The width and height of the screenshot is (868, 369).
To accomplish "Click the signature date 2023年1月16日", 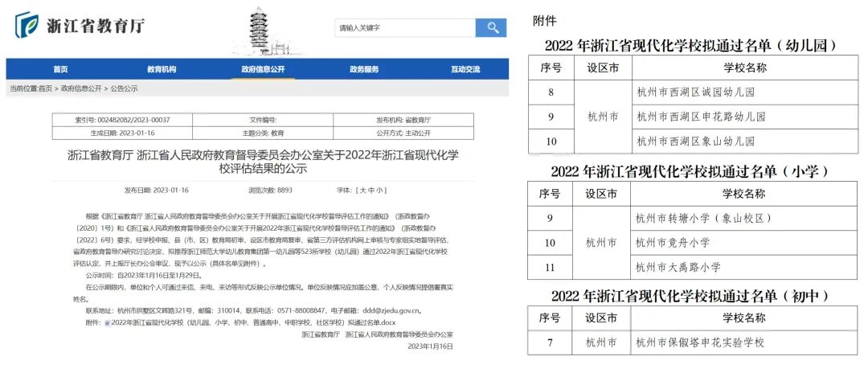I will click(x=430, y=346).
